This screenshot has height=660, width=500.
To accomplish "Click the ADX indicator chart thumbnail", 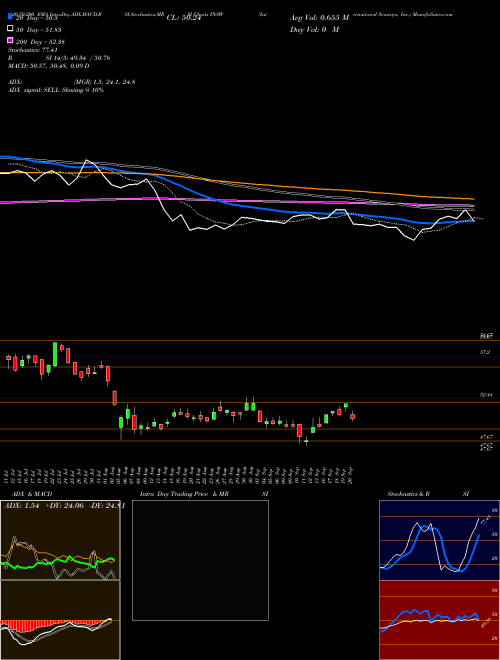I will coord(60,540).
